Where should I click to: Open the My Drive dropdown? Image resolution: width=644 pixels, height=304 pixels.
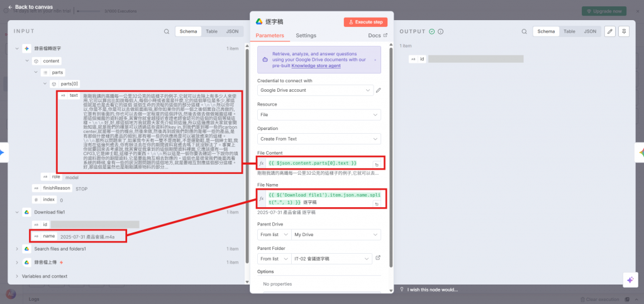[336, 235]
